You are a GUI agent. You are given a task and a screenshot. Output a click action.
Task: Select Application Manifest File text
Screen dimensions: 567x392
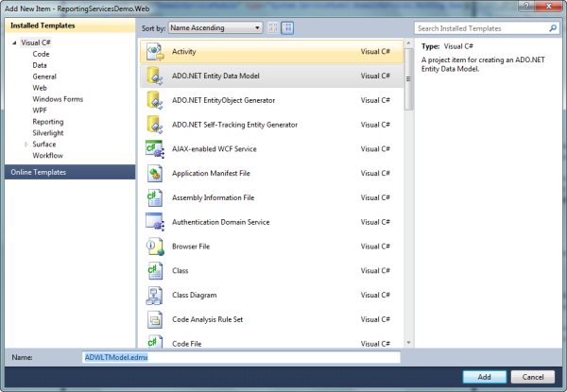[211, 174]
